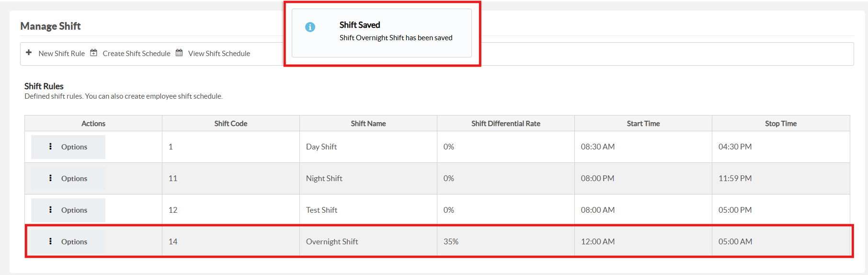Click the three-dot icon in Night Shift row
This screenshot has width=868, height=275.
(x=50, y=178)
